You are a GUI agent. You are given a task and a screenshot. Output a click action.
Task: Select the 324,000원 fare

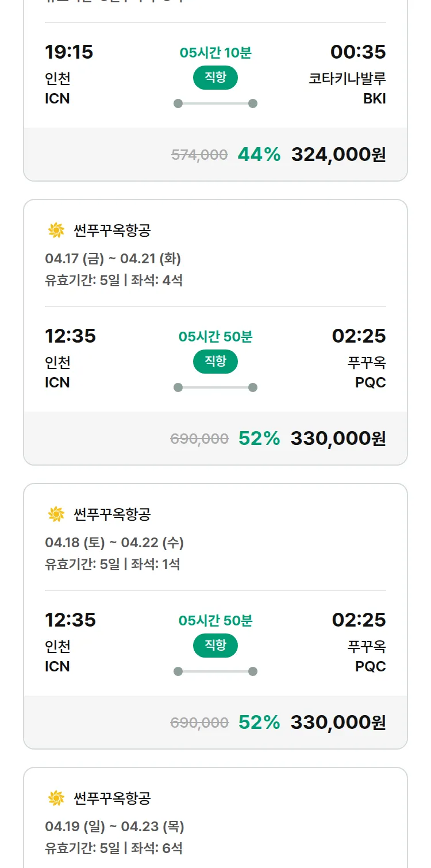tap(338, 154)
